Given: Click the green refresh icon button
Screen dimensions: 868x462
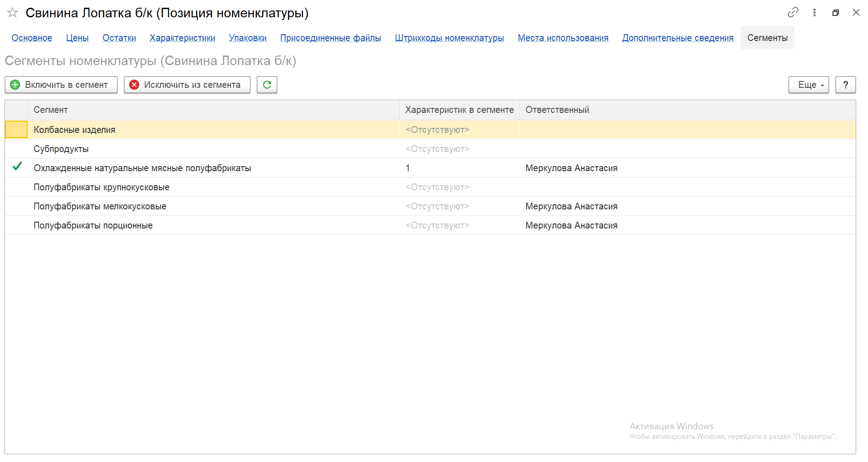Looking at the screenshot, I should coord(267,85).
